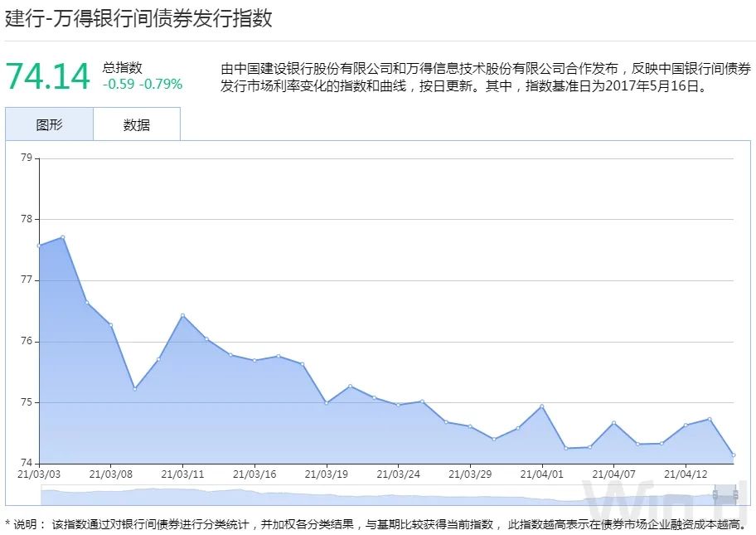Click the x-axis label 21/03/08

pos(111,474)
